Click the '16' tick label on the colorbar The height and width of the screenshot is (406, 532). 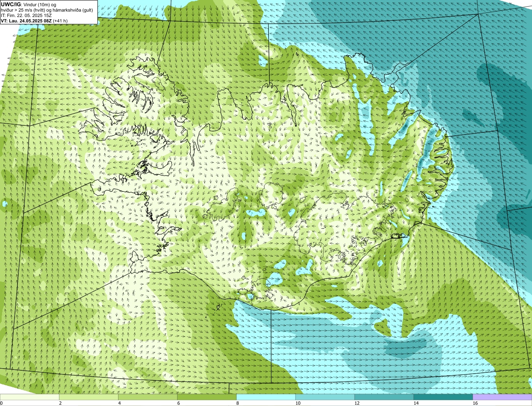(x=475, y=403)
